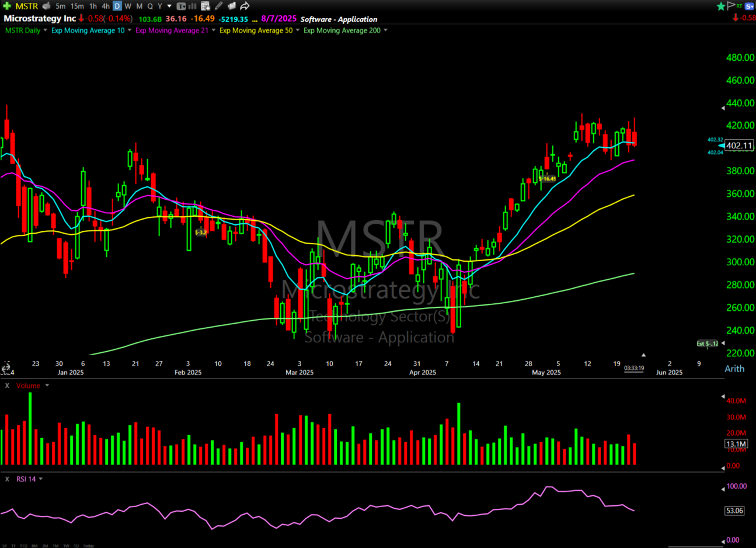The width and height of the screenshot is (756, 548).
Task: Click the small triangle marker above the timer
Action: click(643, 355)
